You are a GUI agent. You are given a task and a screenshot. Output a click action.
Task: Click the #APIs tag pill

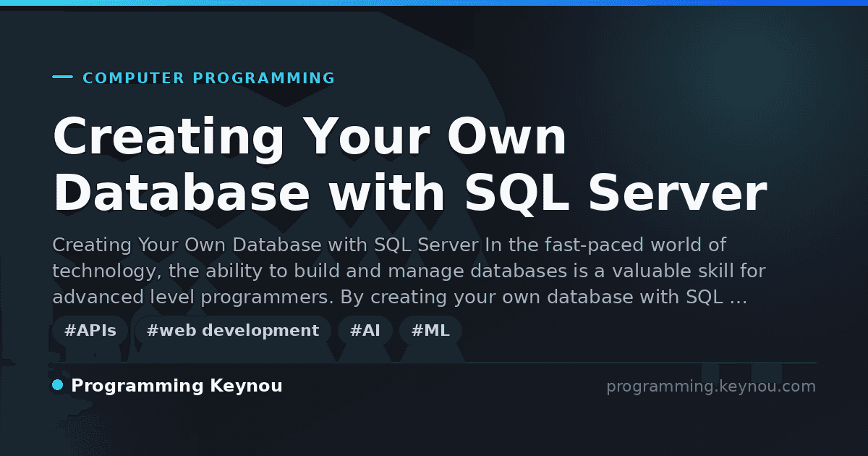[x=90, y=331]
